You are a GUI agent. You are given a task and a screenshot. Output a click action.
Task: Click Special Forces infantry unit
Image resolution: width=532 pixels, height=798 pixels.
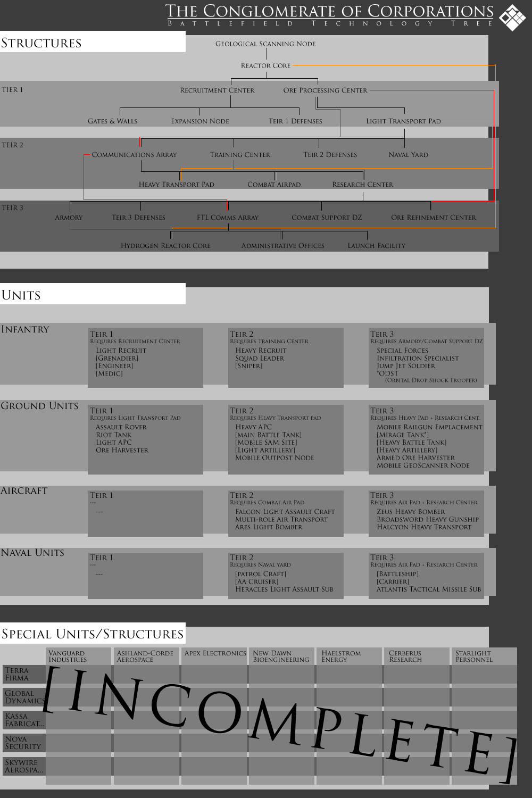[402, 351]
